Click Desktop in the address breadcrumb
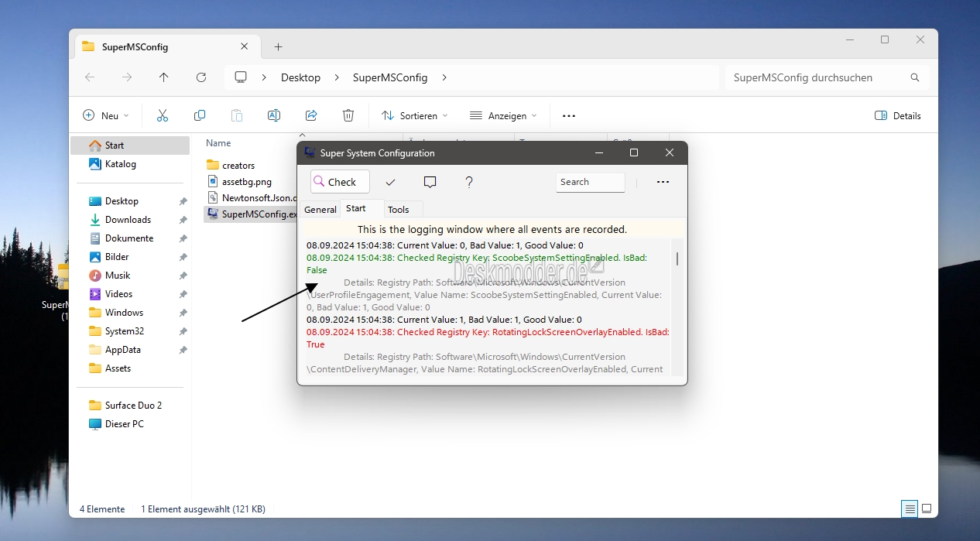The image size is (980, 541). pyautogui.click(x=300, y=77)
